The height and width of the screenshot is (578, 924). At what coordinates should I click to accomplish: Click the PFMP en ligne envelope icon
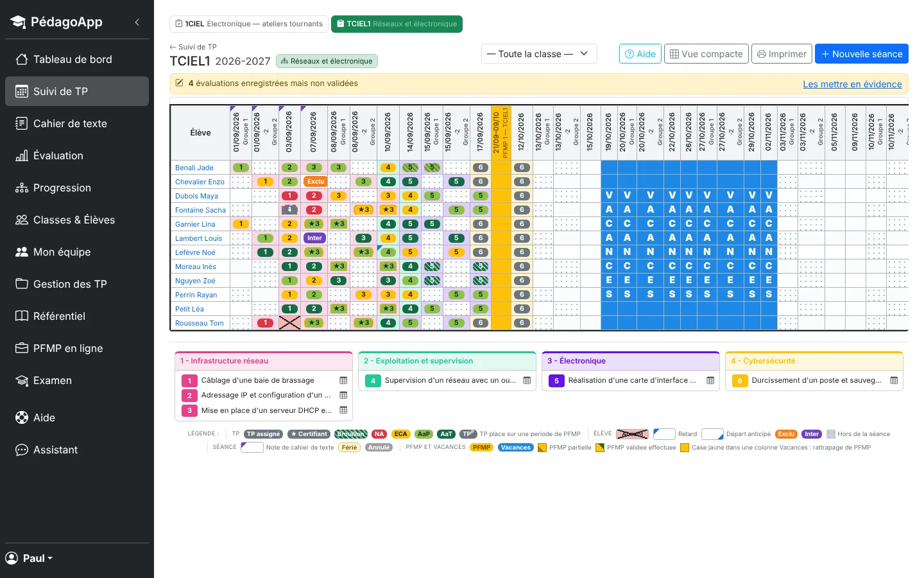click(x=22, y=348)
